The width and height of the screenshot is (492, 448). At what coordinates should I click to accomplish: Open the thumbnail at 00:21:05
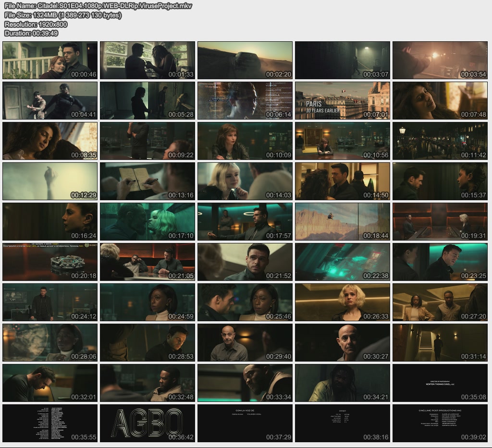pos(148,262)
